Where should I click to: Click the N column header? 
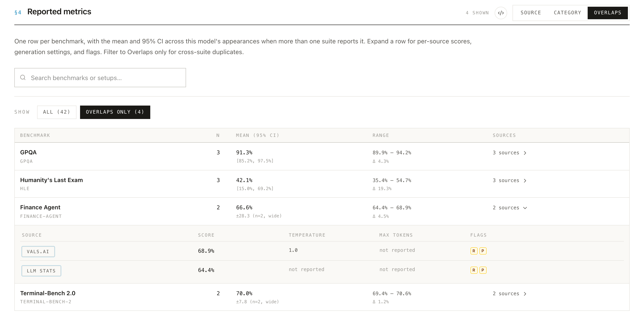click(218, 135)
